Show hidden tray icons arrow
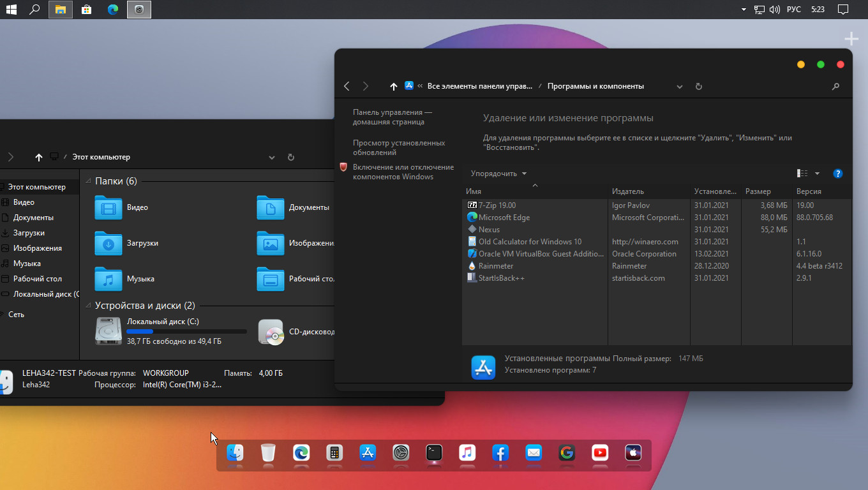 point(744,10)
